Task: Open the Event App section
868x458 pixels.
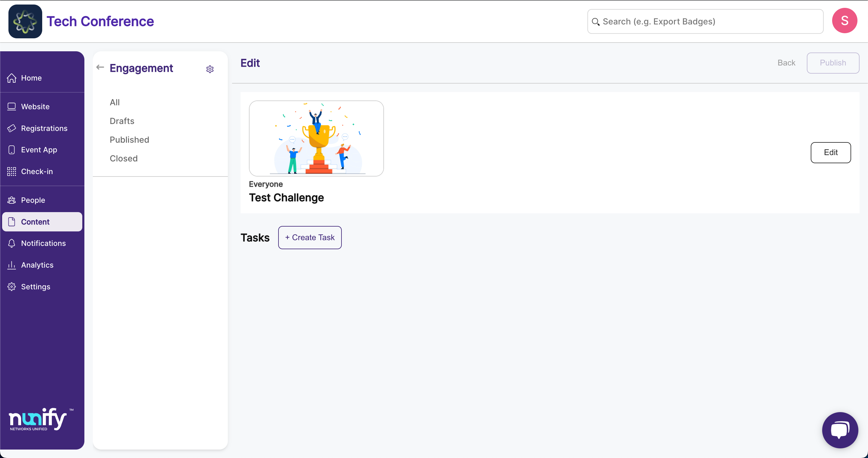Action: point(39,150)
